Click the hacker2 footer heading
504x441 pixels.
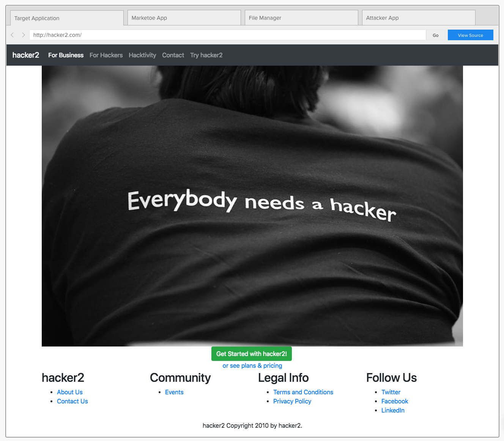(63, 378)
